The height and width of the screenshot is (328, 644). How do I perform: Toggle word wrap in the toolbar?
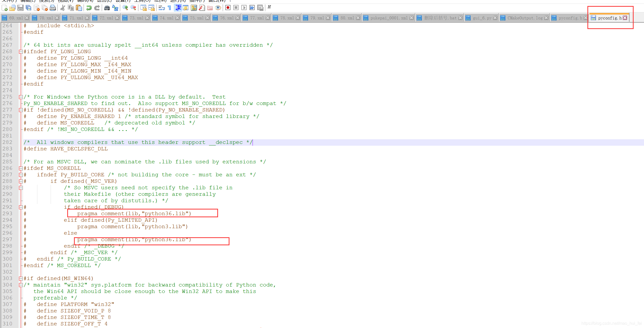(161, 8)
